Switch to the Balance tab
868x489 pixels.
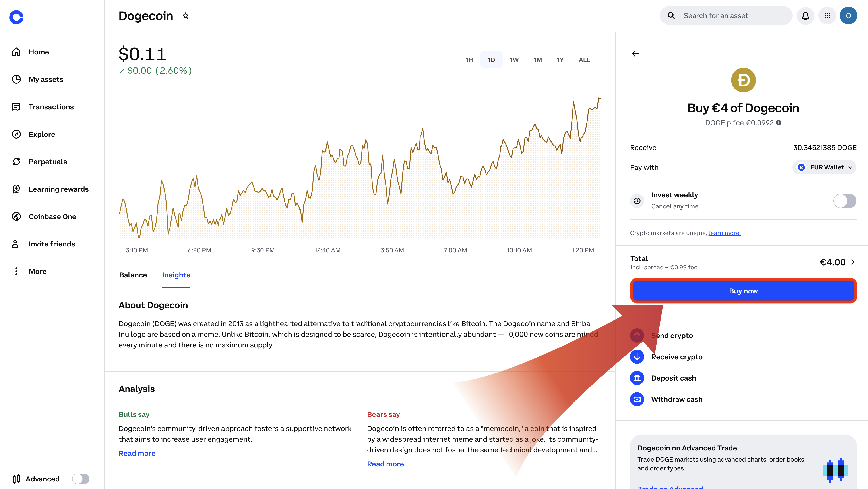pyautogui.click(x=133, y=275)
